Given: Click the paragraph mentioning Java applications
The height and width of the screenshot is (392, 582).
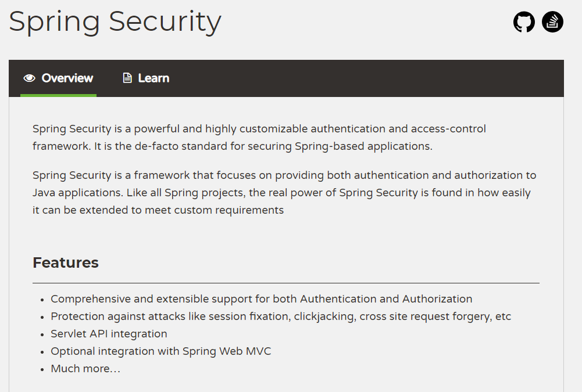Looking at the screenshot, I should point(284,192).
